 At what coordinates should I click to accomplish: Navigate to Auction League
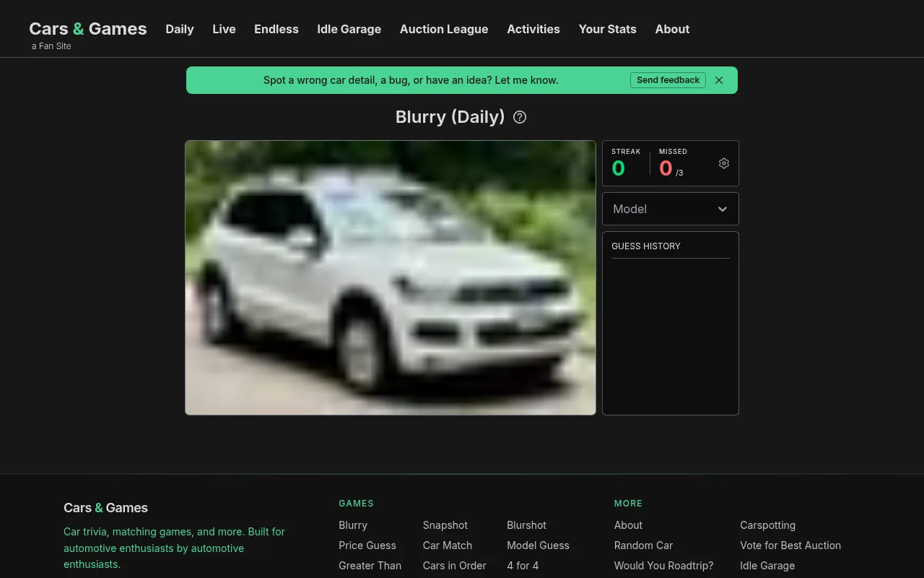click(x=444, y=29)
